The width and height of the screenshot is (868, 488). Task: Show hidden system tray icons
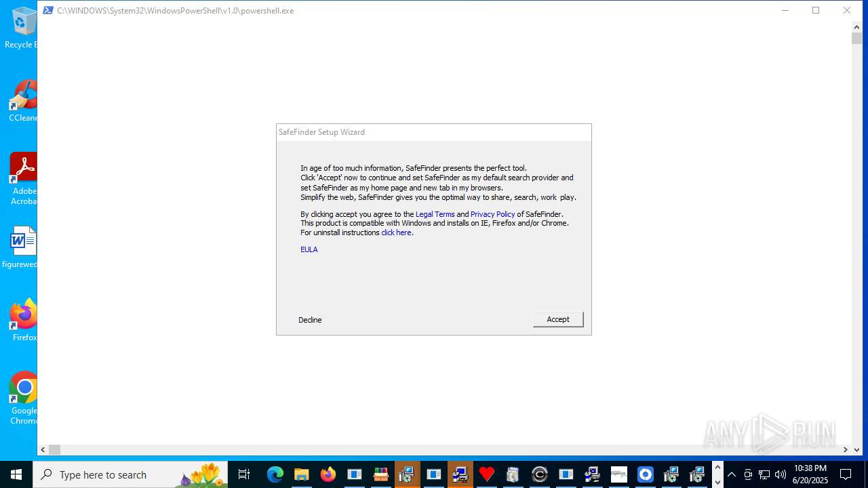(732, 474)
